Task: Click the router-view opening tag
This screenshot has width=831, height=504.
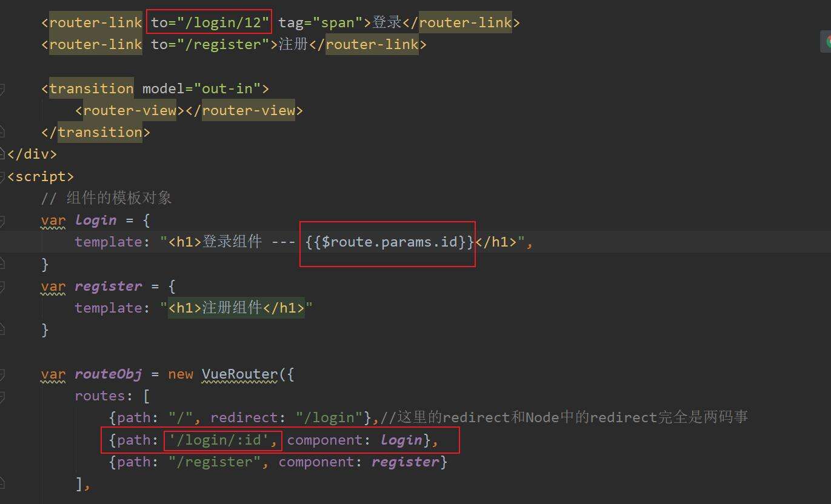Action: tap(130, 110)
